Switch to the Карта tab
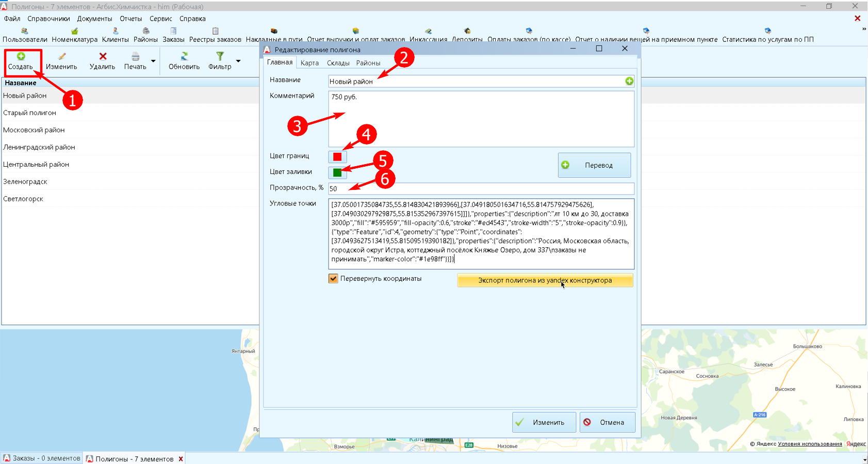 (x=309, y=63)
